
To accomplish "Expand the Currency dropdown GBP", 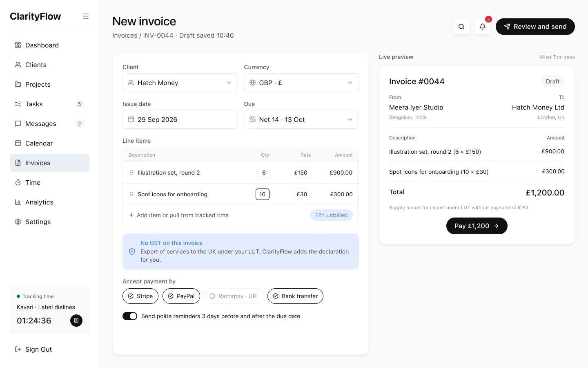I will coord(301,83).
